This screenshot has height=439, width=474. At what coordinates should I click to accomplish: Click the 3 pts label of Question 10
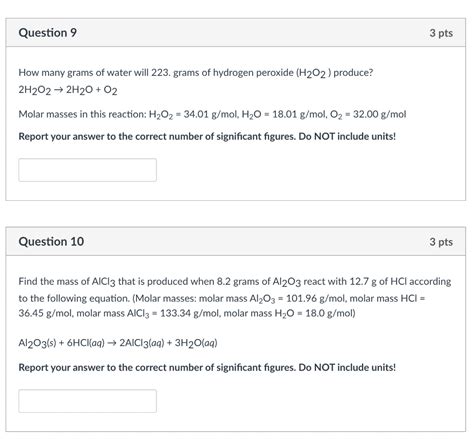[441, 242]
